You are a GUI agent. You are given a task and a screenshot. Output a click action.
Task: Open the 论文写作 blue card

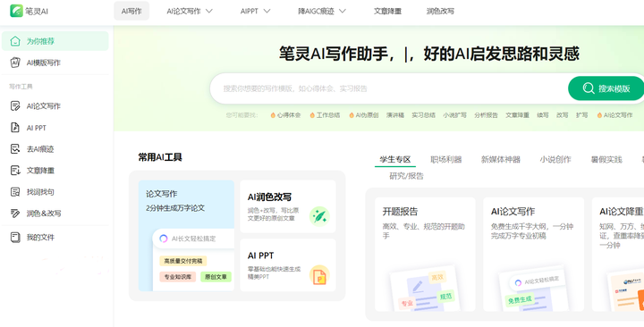[186, 236]
